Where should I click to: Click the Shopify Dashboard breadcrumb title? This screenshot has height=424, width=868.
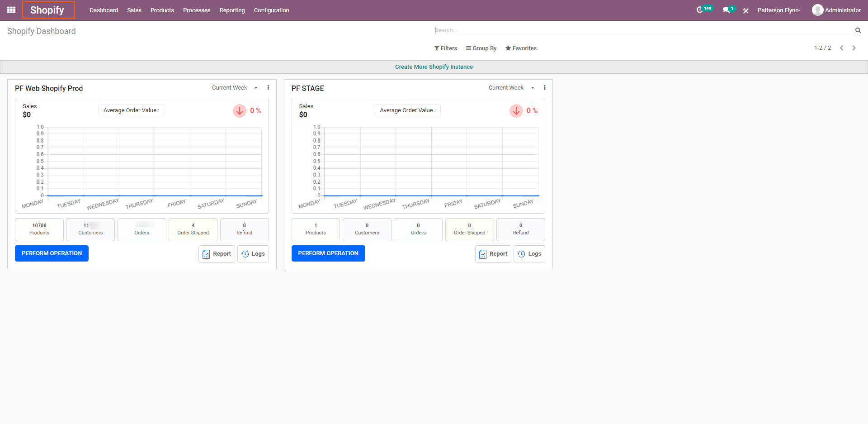click(x=42, y=31)
